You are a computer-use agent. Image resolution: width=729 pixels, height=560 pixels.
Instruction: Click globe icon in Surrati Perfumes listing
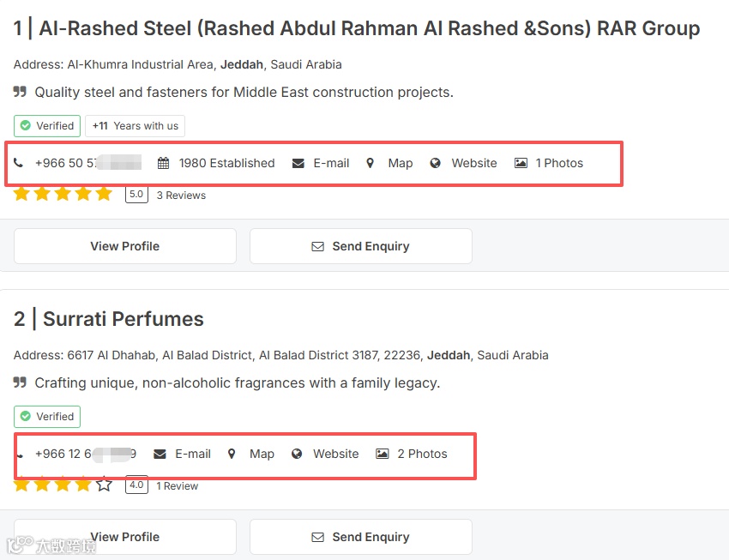pyautogui.click(x=297, y=454)
